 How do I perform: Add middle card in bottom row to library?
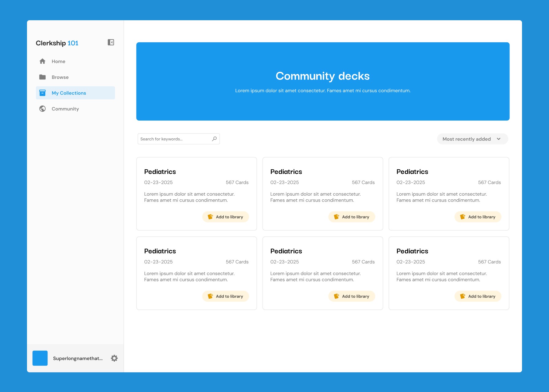tap(352, 296)
